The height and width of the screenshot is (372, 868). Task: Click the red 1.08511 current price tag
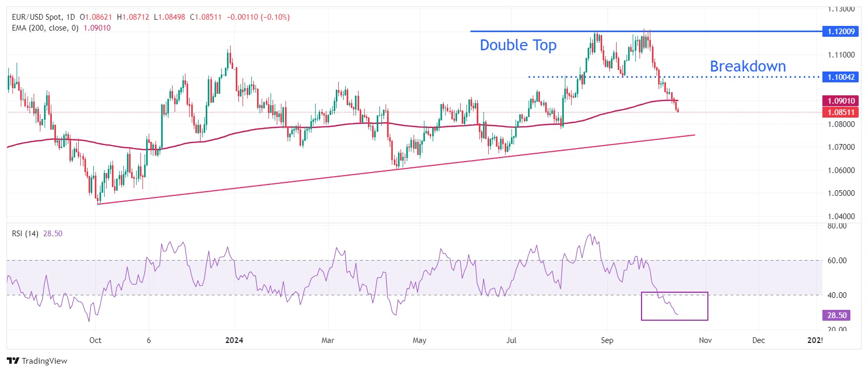[x=841, y=112]
